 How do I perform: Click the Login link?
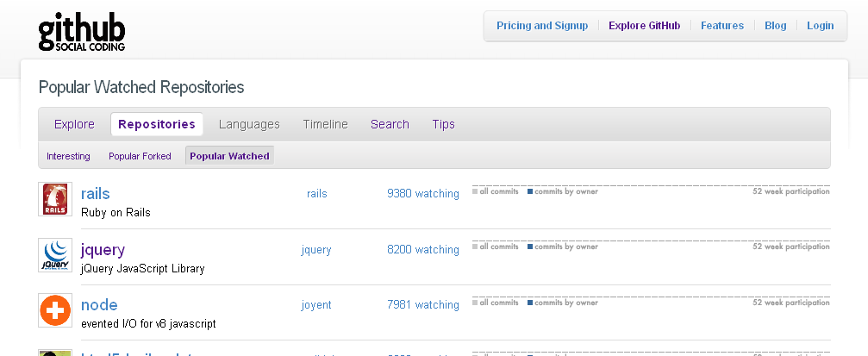coord(820,26)
